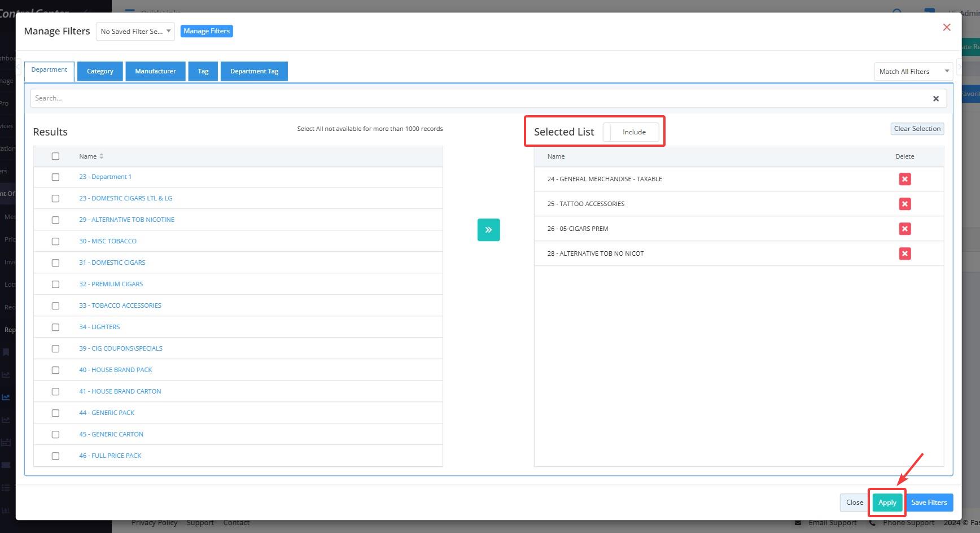Viewport: 980px width, 533px height.
Task: Select the Tag tab
Action: [x=203, y=71]
